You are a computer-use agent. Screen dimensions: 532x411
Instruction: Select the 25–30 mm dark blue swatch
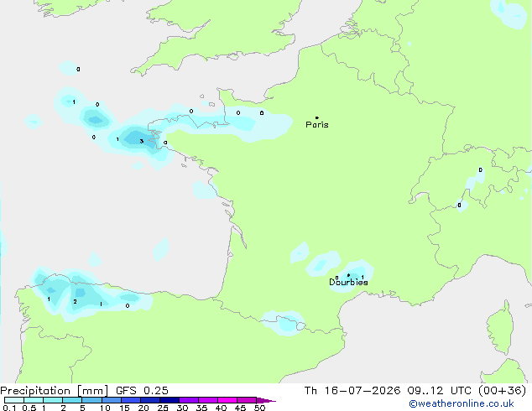click(x=169, y=400)
